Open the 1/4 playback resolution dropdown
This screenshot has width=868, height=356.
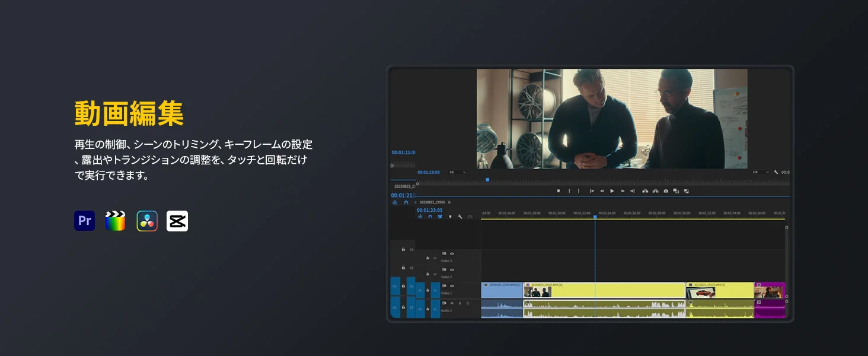pos(761,172)
